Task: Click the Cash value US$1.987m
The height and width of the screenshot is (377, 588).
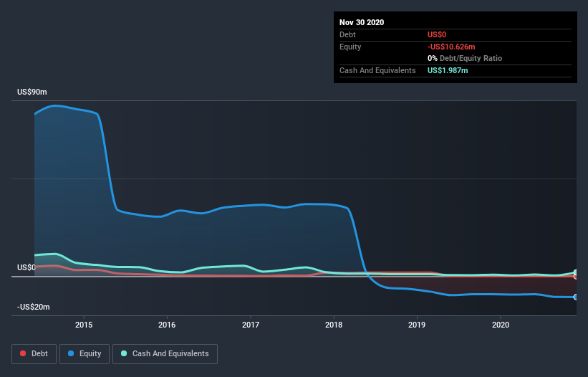Action: click(x=448, y=70)
